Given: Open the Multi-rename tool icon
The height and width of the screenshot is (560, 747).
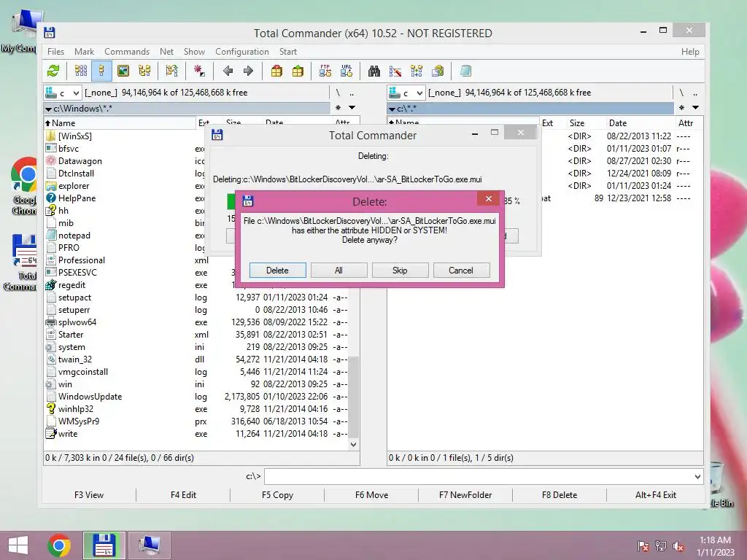Looking at the screenshot, I should [395, 71].
